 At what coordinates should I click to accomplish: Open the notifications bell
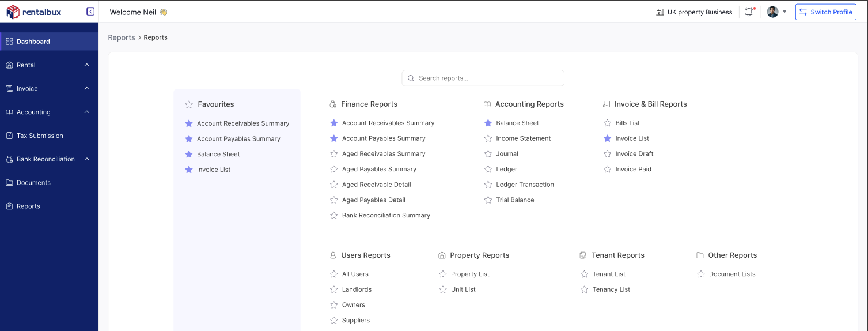point(749,12)
